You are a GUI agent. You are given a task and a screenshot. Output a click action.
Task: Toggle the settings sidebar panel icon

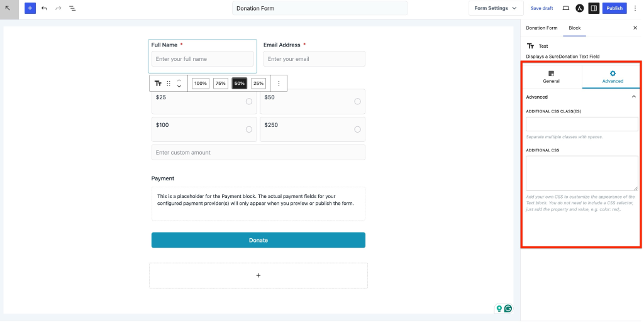tap(594, 8)
